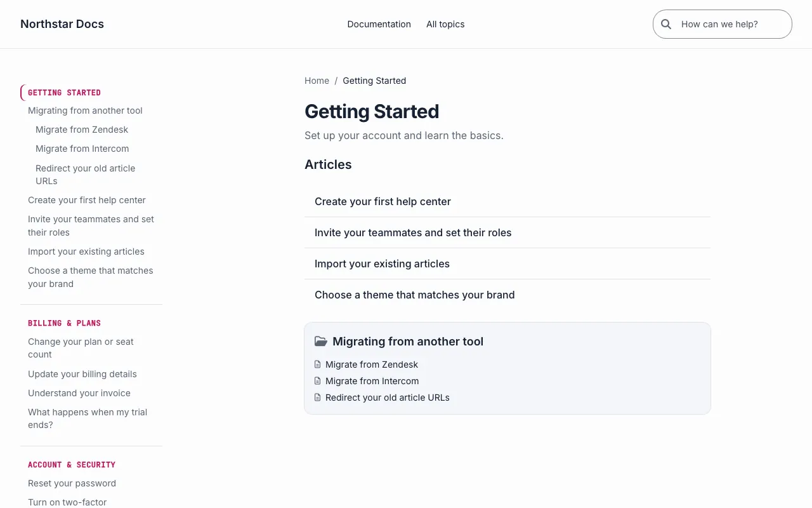Image resolution: width=812 pixels, height=508 pixels.
Task: Click the Getting Started breadcrumb item
Action: click(x=374, y=81)
